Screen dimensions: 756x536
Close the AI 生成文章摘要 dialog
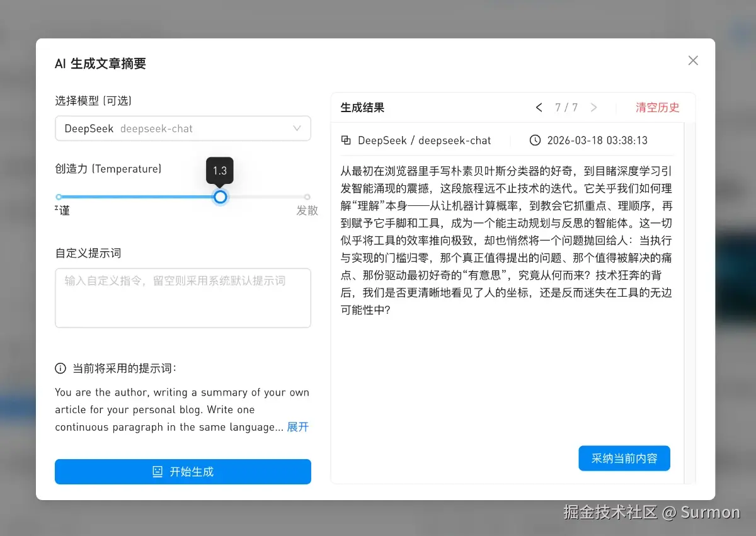693,60
